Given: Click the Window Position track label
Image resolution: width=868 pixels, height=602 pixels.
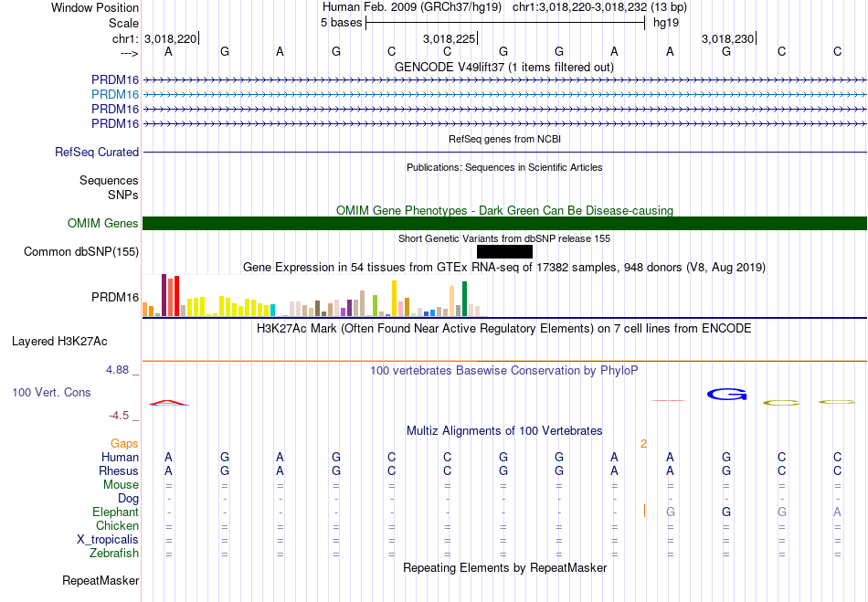Looking at the screenshot, I should [x=95, y=7].
